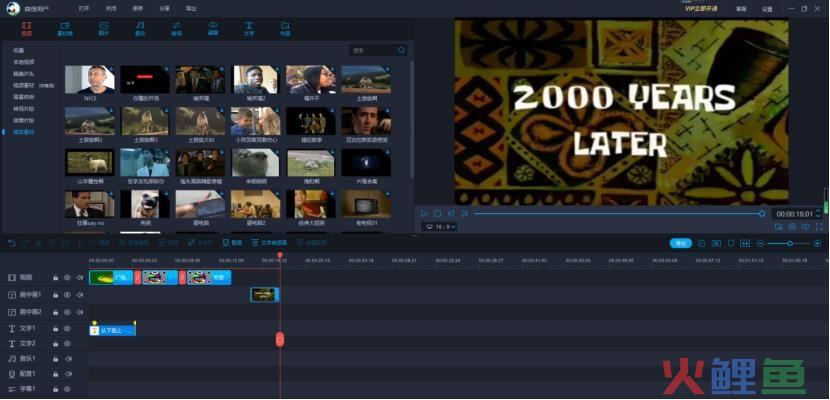830x400 pixels.
Task: Step to the previous frame
Action: tap(451, 213)
